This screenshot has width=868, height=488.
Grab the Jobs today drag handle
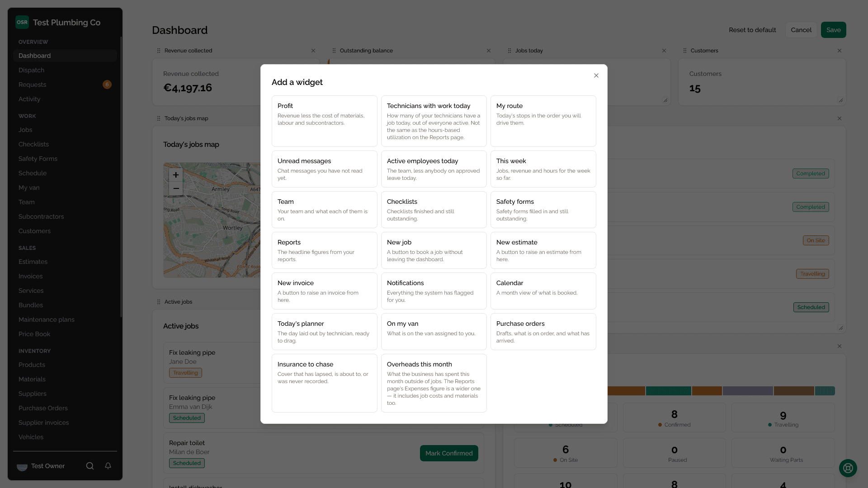509,51
